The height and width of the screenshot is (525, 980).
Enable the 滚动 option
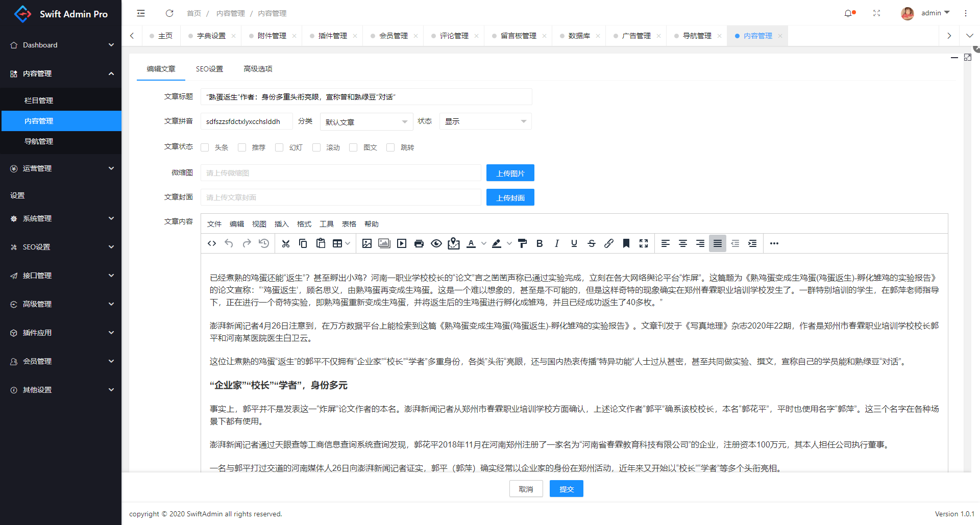click(x=316, y=147)
